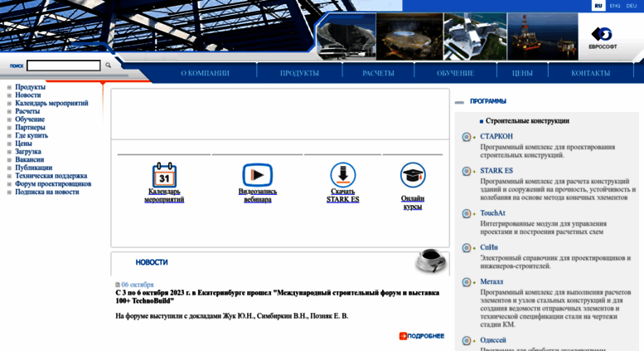Open the Публикации sidebar link
This screenshot has height=351, width=644.
tap(34, 168)
